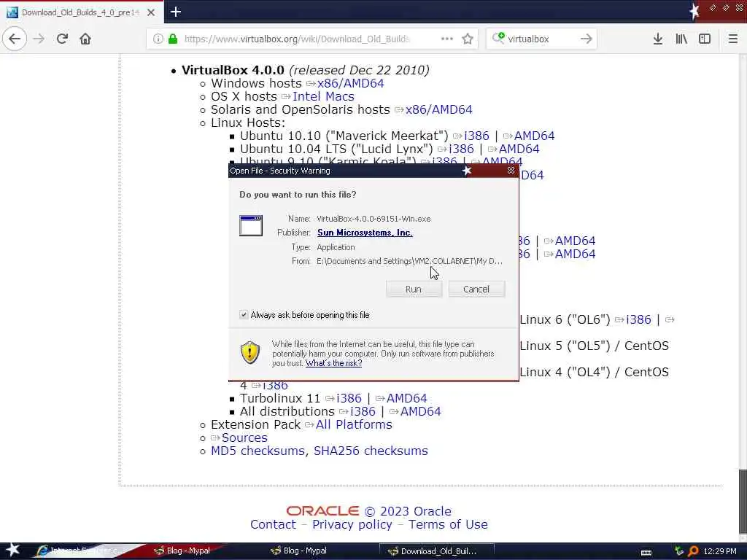
Task: Click the keyboard icon in the system tray
Action: click(646, 553)
